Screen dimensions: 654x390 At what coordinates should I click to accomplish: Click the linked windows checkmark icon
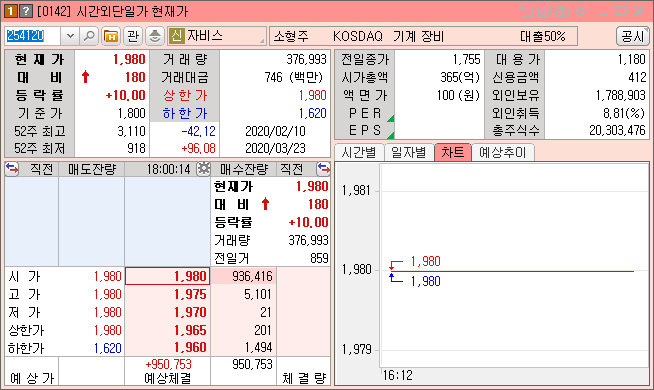pos(544,11)
